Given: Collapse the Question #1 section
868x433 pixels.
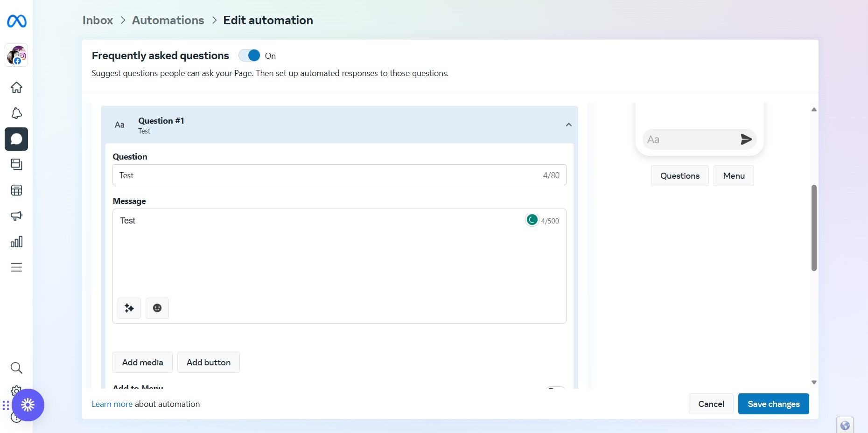Looking at the screenshot, I should 568,125.
